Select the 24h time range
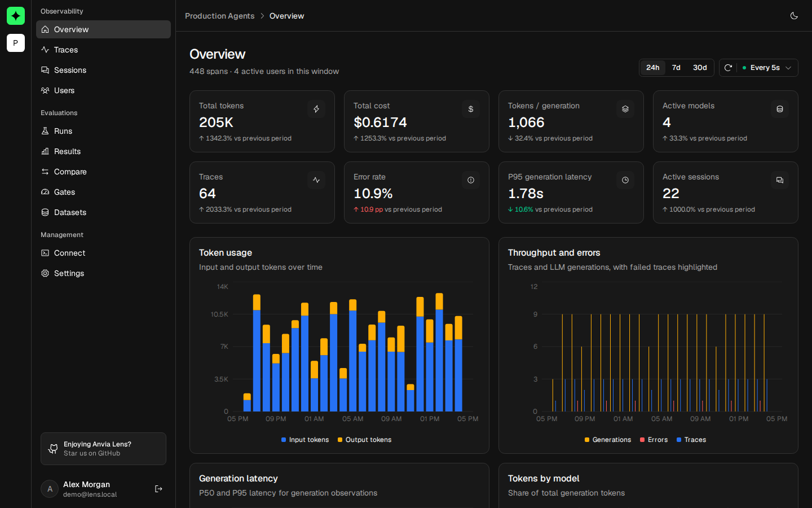The image size is (812, 508). pyautogui.click(x=653, y=68)
